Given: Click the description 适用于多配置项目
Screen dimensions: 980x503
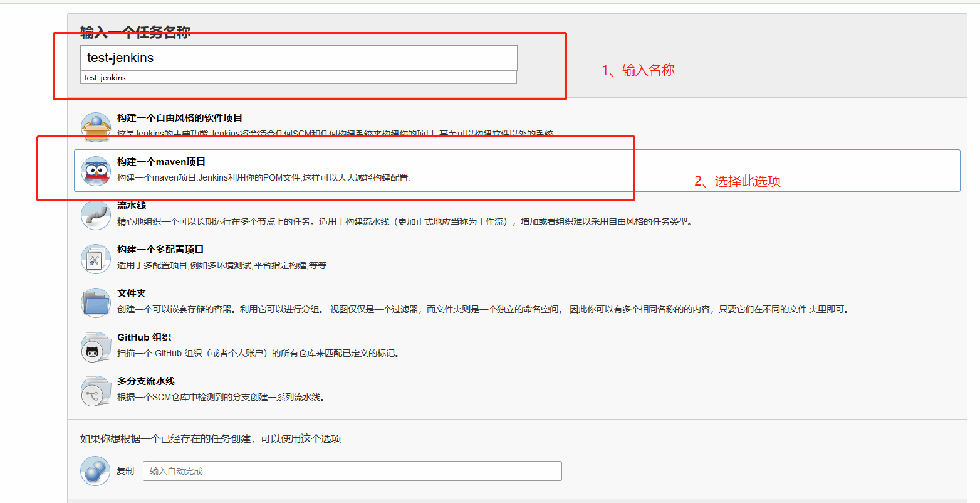Looking at the screenshot, I should 223,265.
